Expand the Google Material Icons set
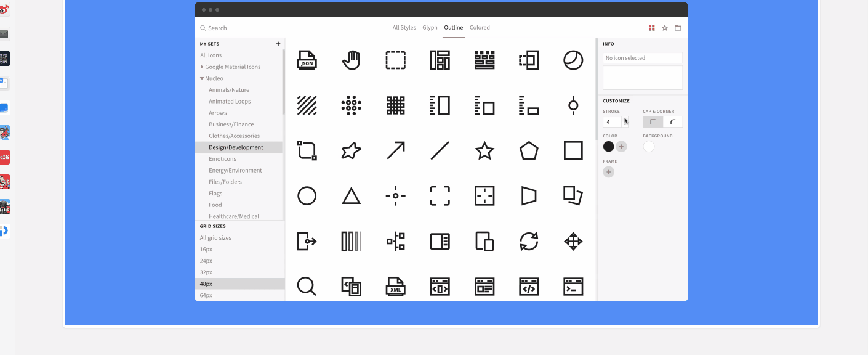 coord(202,67)
